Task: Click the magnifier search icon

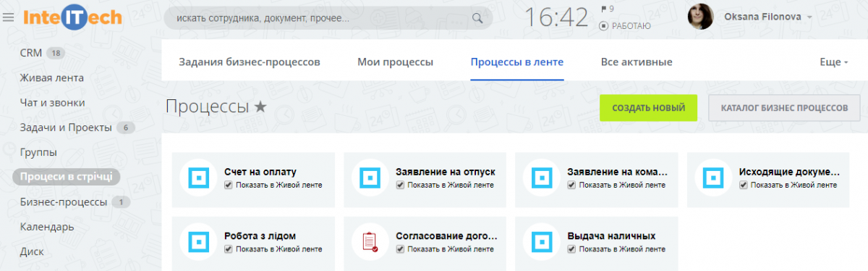Action: coord(477,18)
